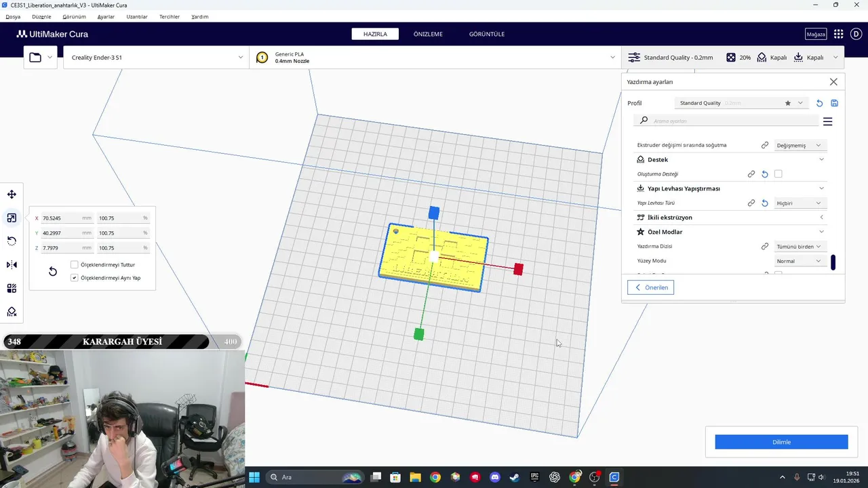Viewport: 868px width, 488px height.
Task: Click the application switcher grid icon
Action: (838, 34)
